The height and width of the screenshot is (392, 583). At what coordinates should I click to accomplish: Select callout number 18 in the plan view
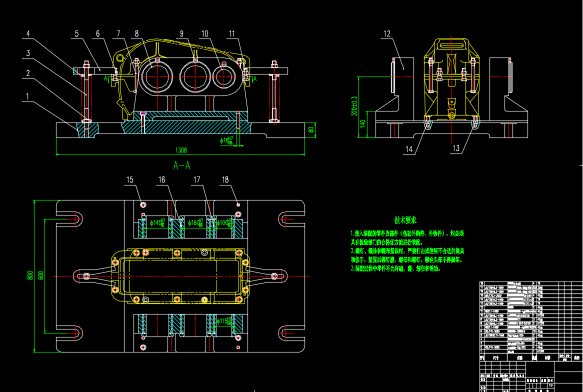coord(225,180)
